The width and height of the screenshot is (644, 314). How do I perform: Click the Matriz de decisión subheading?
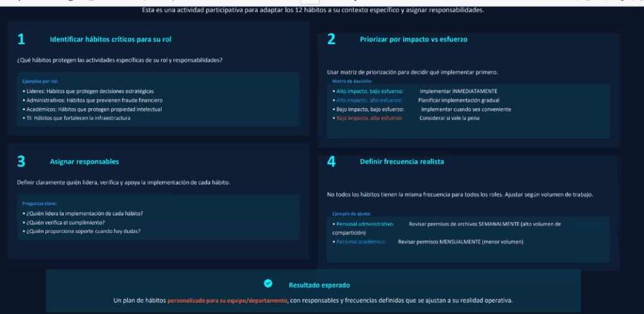pos(352,81)
